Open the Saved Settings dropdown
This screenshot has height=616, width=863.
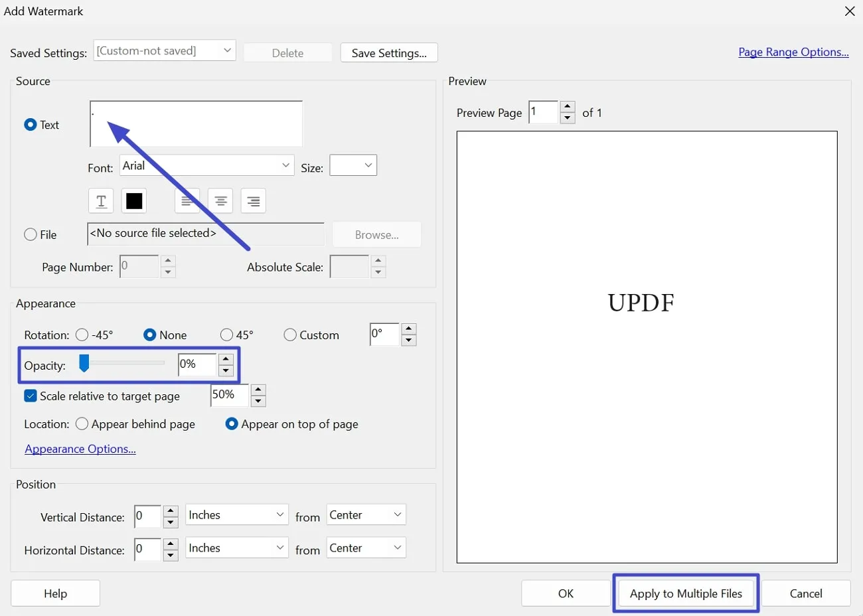click(x=226, y=50)
